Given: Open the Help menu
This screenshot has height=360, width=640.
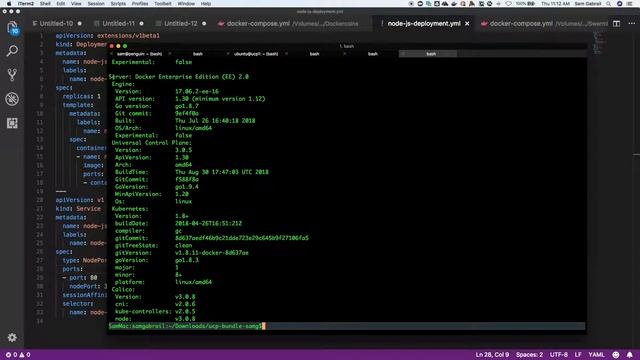Looking at the screenshot, I should 206,4.
